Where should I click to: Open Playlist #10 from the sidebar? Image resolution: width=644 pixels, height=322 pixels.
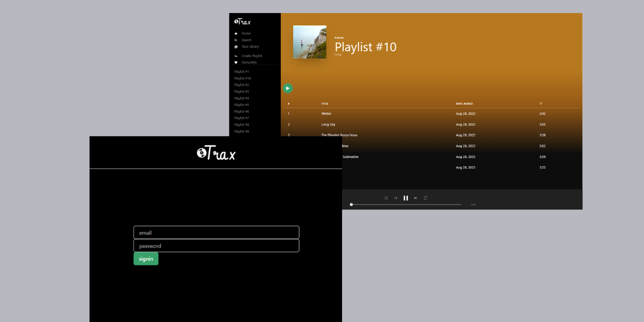pyautogui.click(x=243, y=78)
